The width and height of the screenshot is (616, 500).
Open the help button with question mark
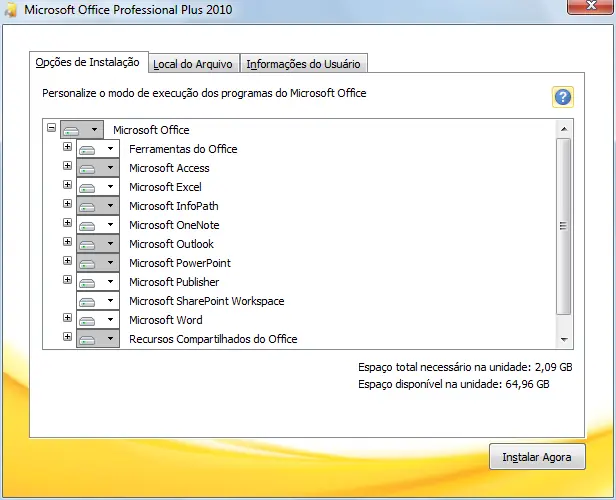[563, 97]
